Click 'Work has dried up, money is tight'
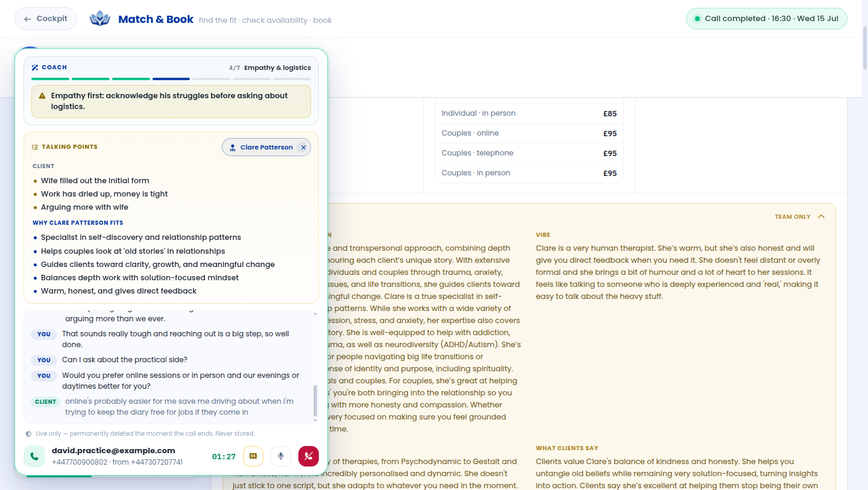 point(104,194)
